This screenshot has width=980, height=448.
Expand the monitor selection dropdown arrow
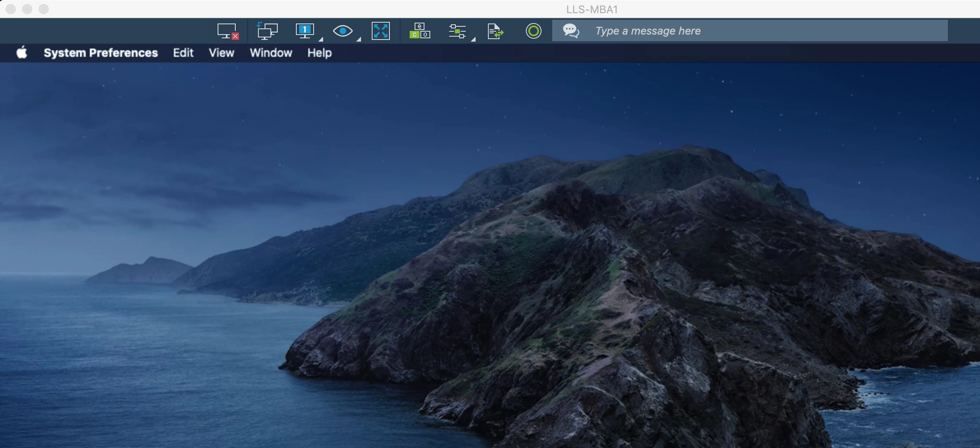click(x=321, y=39)
